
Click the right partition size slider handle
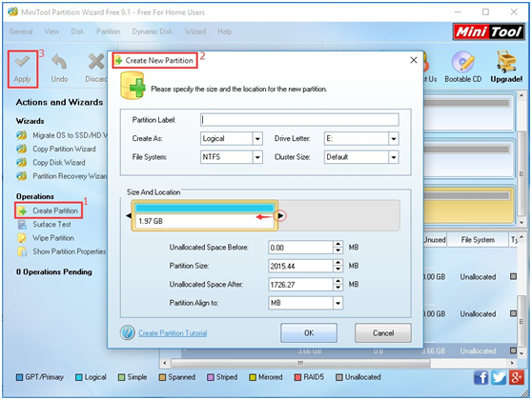(280, 215)
